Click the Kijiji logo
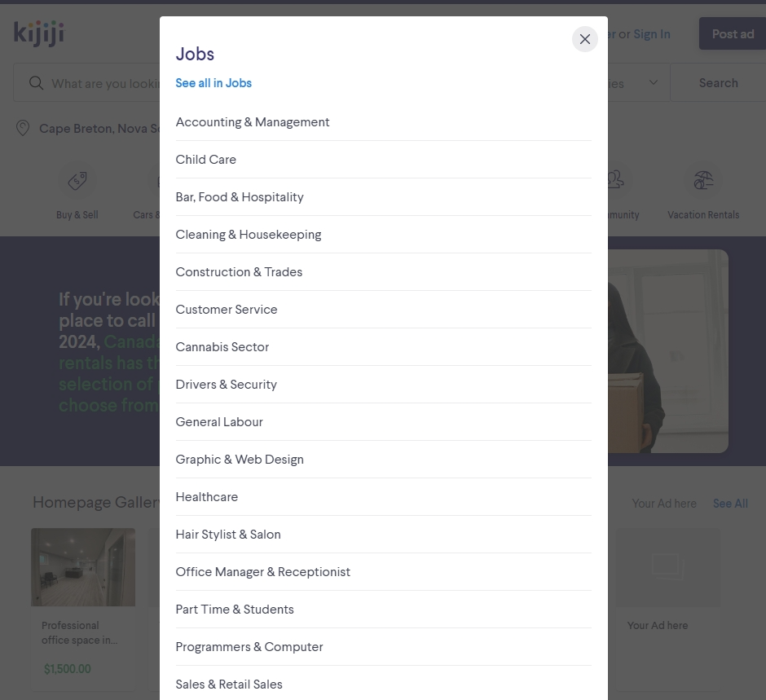 pos(38,33)
